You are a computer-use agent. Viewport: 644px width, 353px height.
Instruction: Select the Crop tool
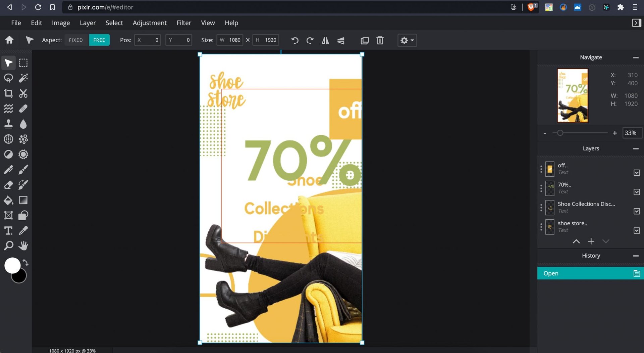(x=8, y=93)
